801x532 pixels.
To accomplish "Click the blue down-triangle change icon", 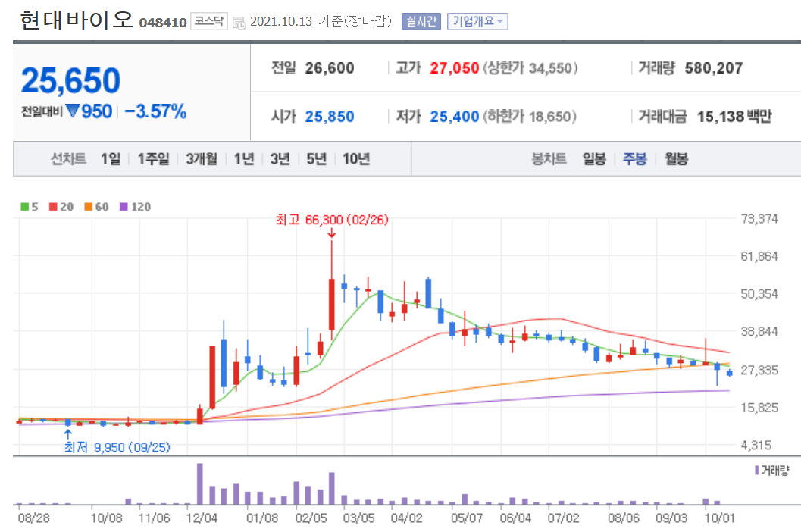I will (73, 111).
